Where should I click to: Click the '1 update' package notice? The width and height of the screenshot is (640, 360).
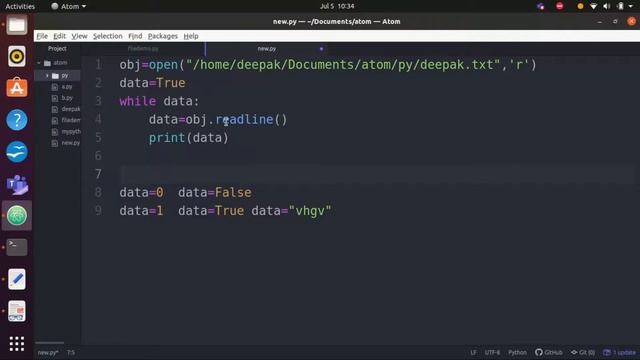[620, 353]
